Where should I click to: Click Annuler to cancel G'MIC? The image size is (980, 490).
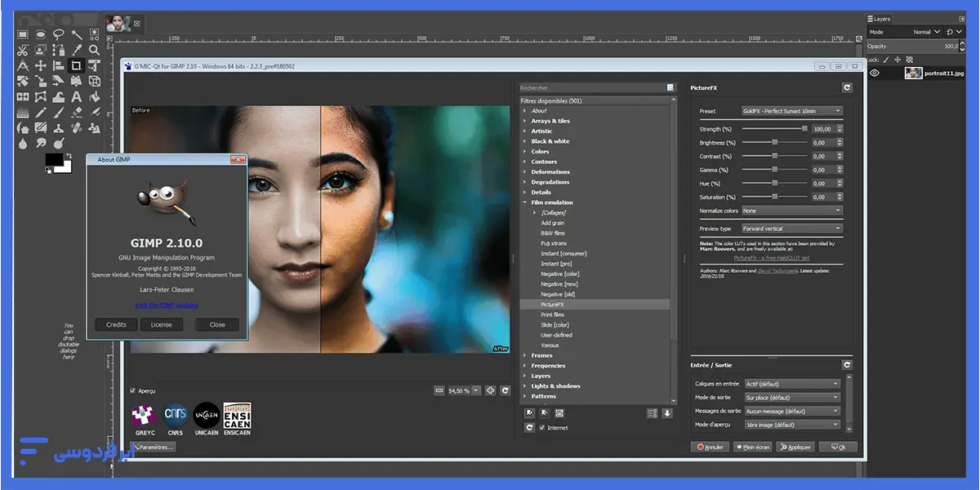point(710,447)
